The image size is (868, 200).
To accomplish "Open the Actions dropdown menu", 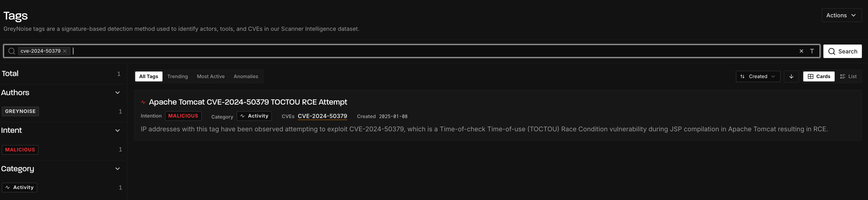I will pos(841,16).
